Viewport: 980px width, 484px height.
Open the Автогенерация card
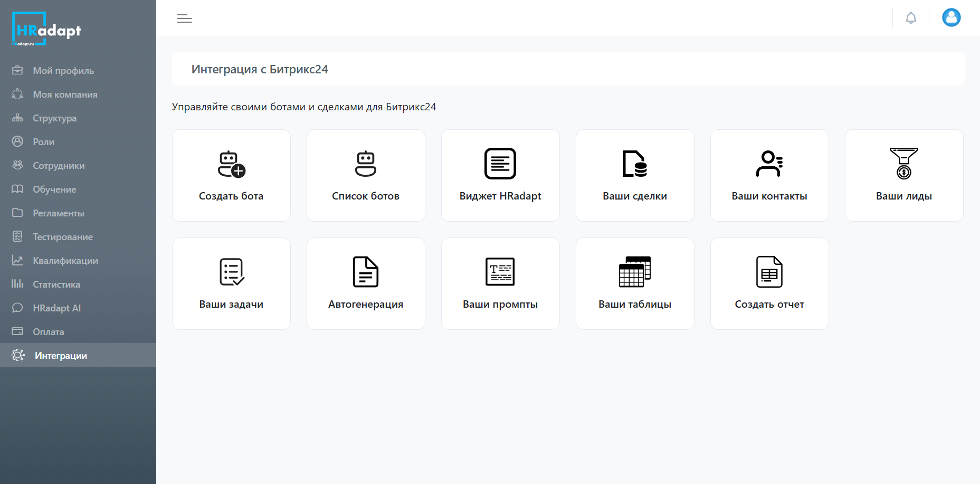366,283
